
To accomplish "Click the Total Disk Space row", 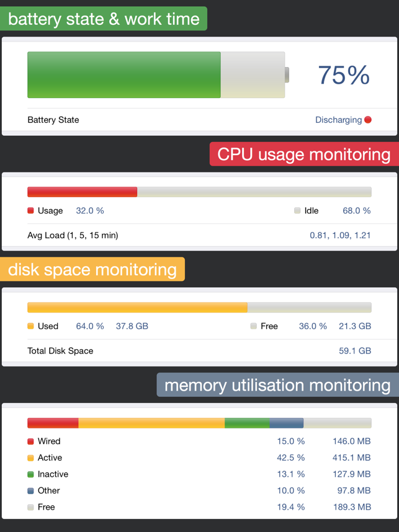I will [199, 351].
